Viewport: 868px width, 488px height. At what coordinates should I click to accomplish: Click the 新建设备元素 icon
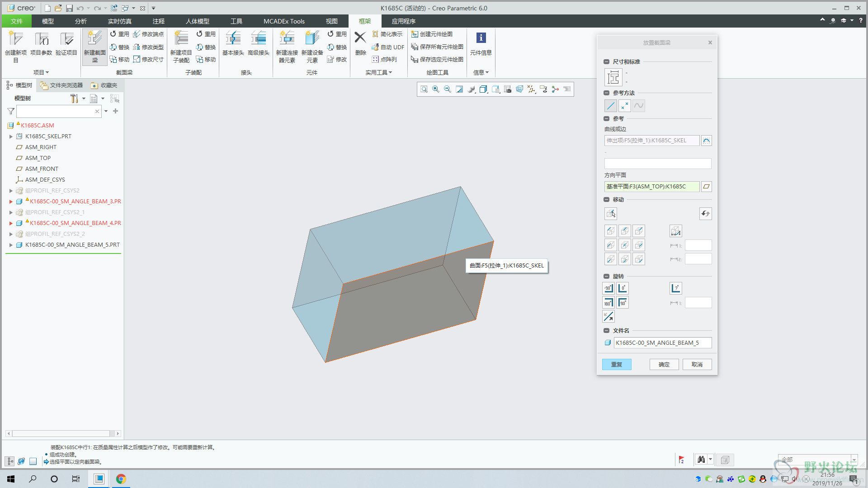point(312,47)
